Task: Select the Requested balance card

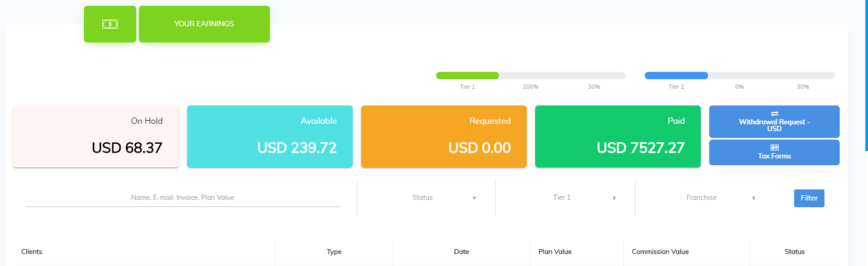Action: pos(444,136)
